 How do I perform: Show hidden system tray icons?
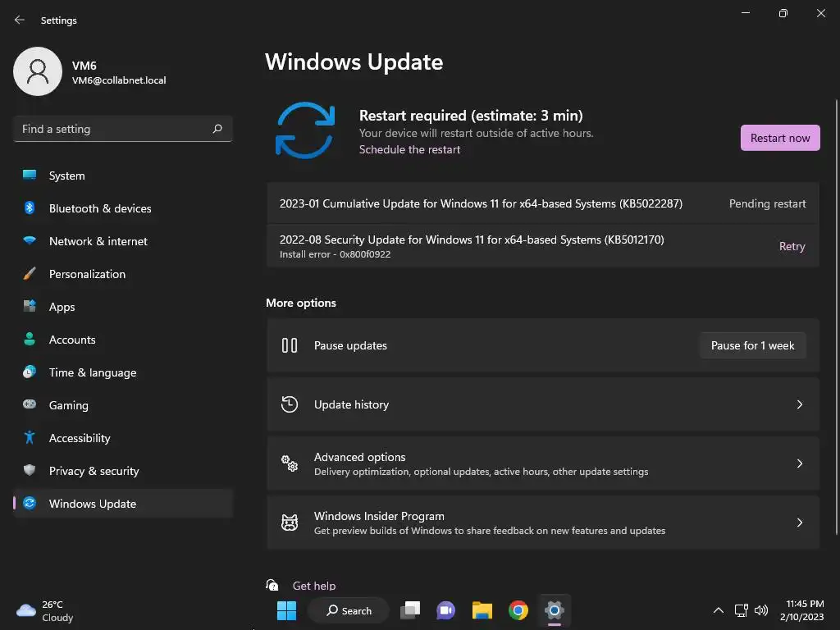point(719,610)
